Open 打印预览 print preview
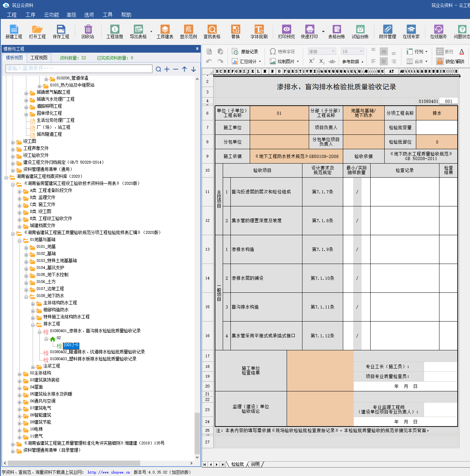Screen dimensions: 470x476 pos(286,32)
